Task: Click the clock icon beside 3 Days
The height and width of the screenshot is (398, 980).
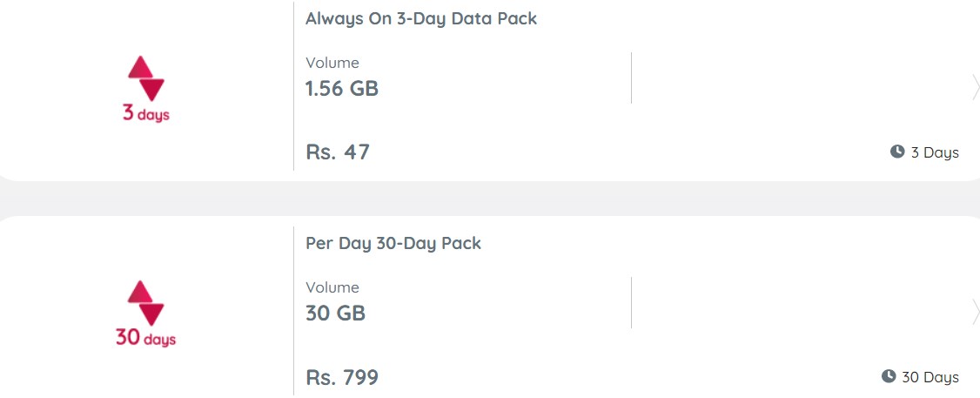Action: (897, 152)
